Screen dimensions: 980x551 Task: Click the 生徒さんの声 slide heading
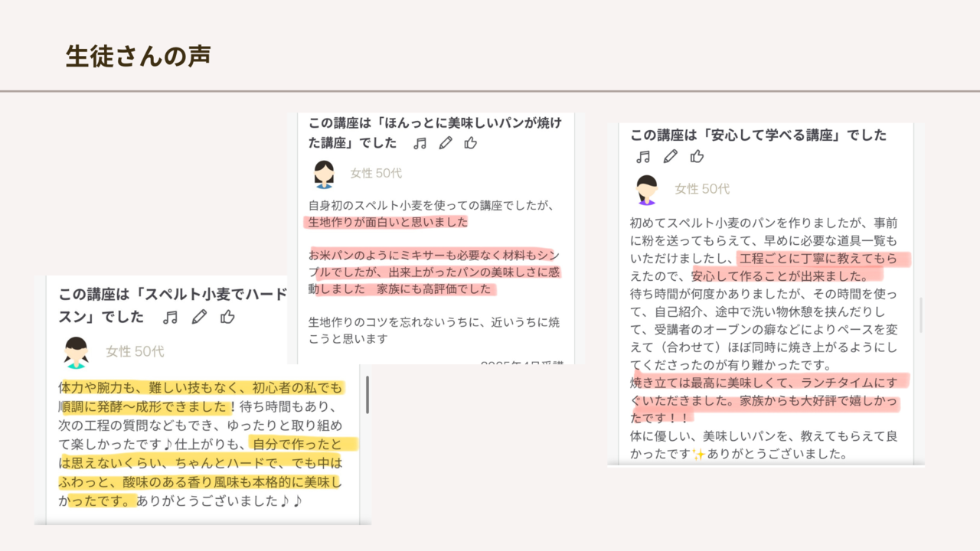pos(138,57)
